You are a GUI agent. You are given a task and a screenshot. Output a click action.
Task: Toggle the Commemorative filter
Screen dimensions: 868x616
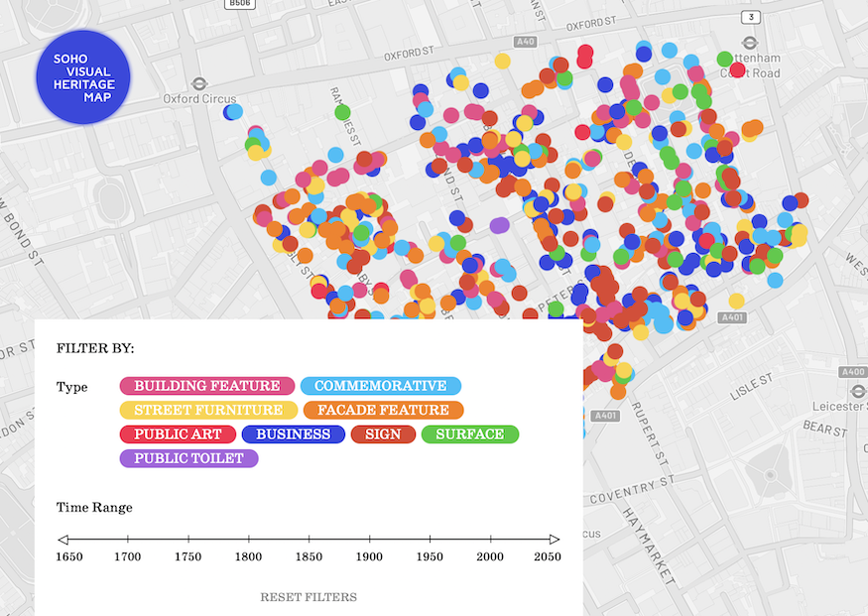point(381,386)
